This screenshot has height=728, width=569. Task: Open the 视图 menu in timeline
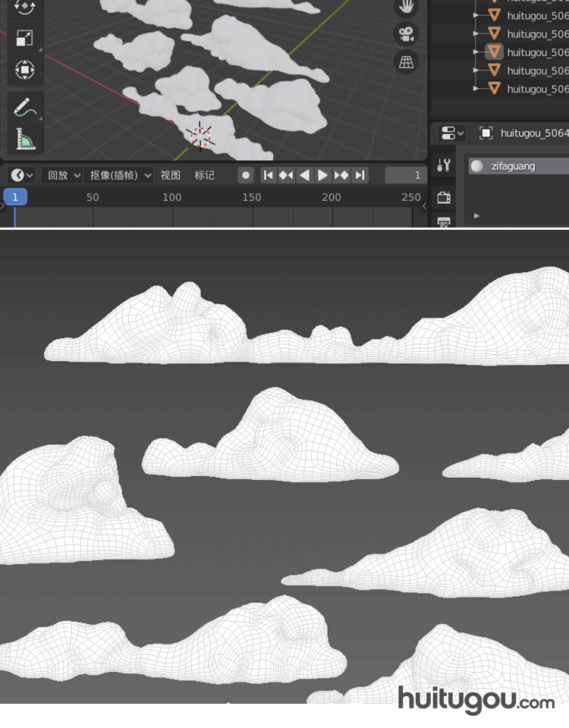pyautogui.click(x=171, y=175)
